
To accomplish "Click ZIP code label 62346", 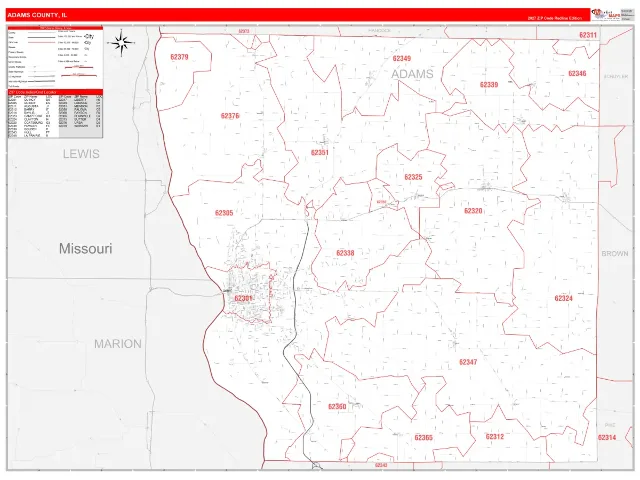I will 577,73.
